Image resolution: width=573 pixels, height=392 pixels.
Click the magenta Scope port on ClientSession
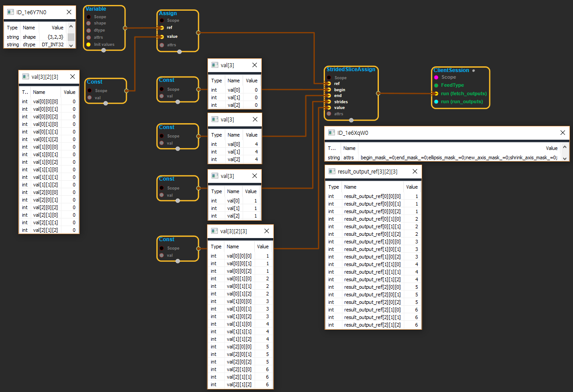tap(436, 77)
